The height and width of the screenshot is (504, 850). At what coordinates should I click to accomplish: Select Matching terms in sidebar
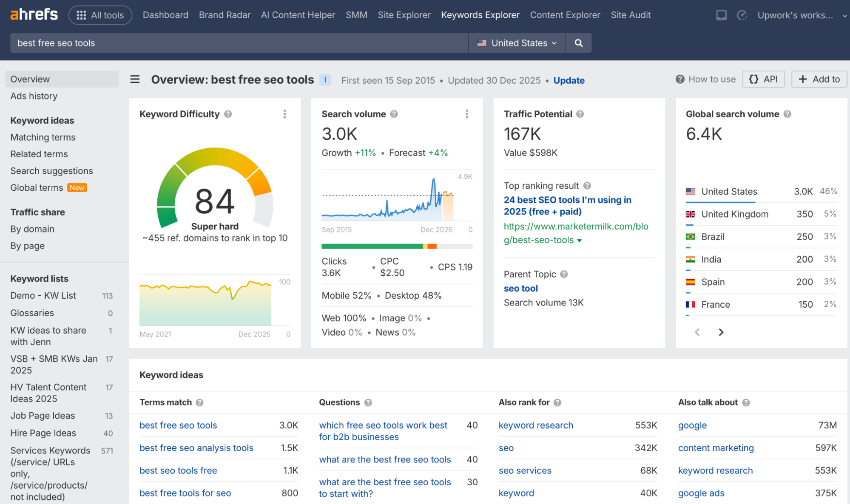click(x=43, y=137)
